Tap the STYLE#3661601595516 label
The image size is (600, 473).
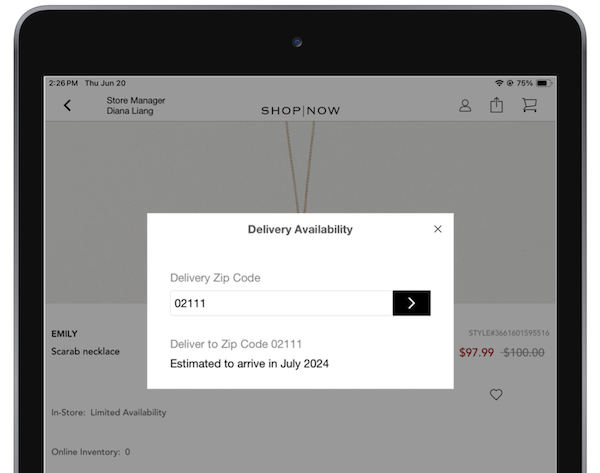(x=509, y=333)
